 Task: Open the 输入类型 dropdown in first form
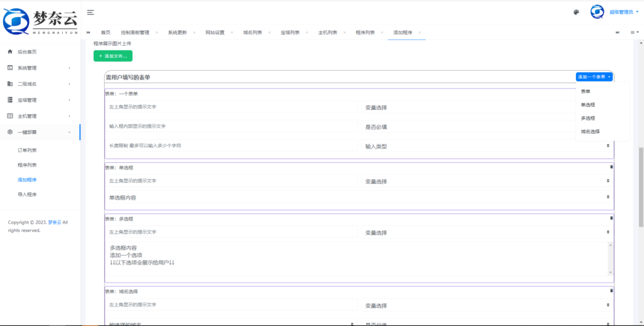click(487, 146)
